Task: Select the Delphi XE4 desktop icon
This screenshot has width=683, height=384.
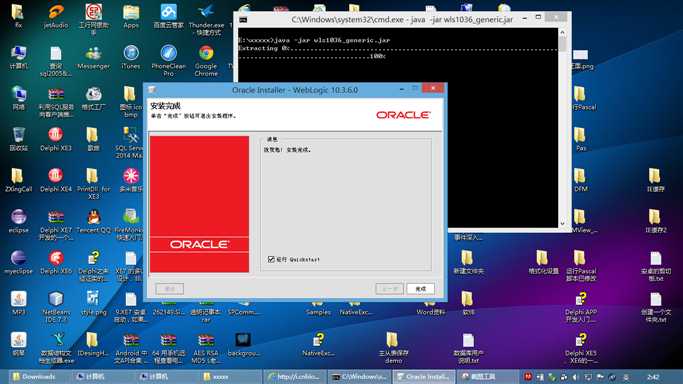Action: (x=56, y=180)
